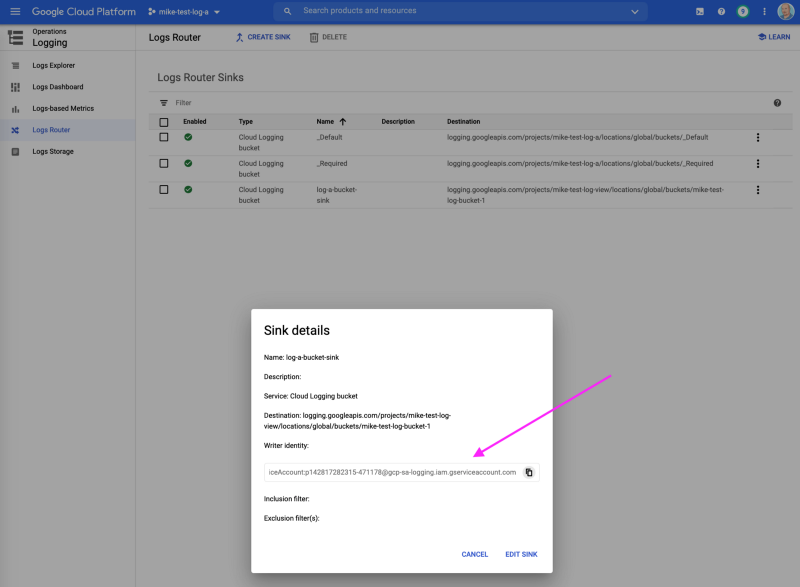Click the _Required sink name

tap(332, 164)
